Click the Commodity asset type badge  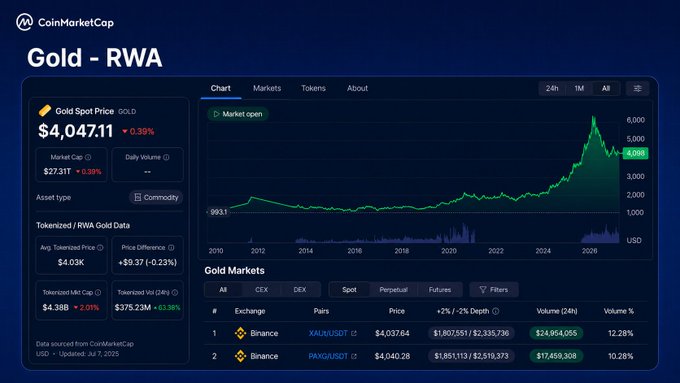[156, 197]
